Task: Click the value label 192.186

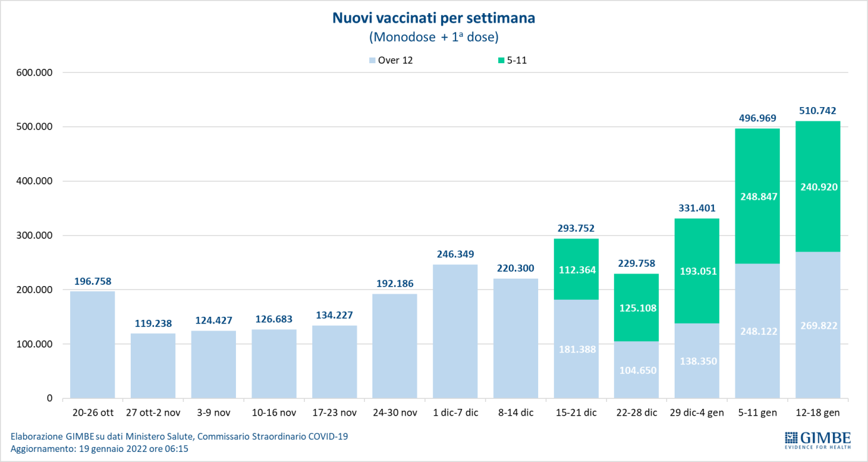Action: point(395,284)
